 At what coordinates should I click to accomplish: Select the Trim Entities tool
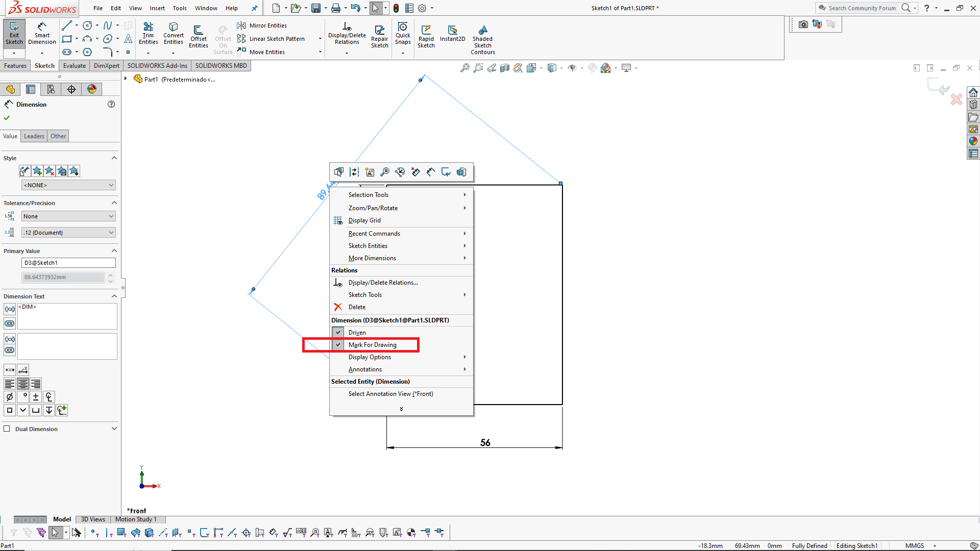point(148,33)
